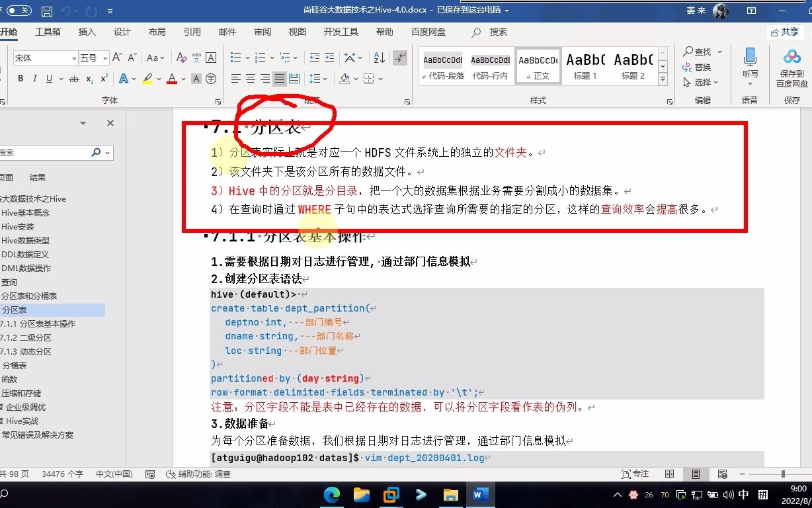This screenshot has width=812, height=508.
Task: Apply superscript formatting
Action: coord(104,79)
